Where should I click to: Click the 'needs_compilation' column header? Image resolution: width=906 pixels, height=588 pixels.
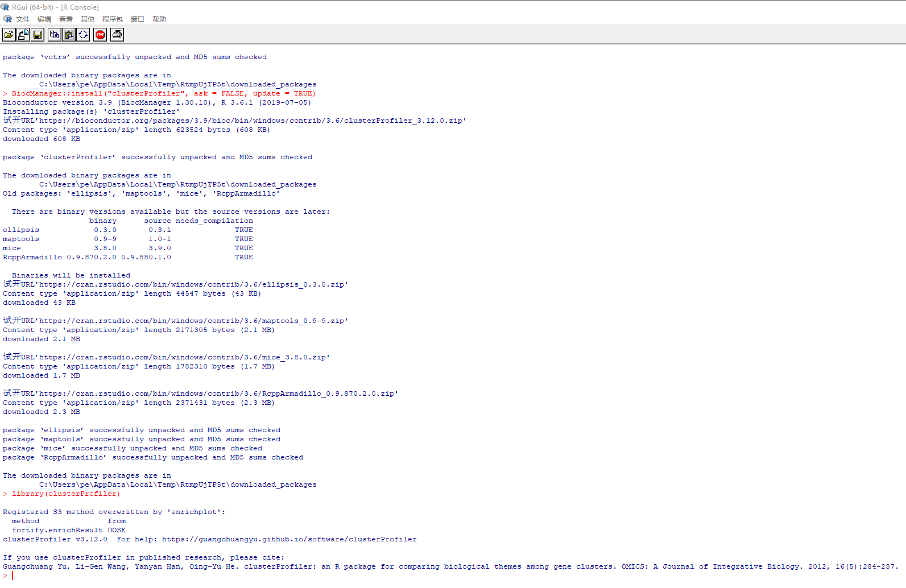point(214,221)
